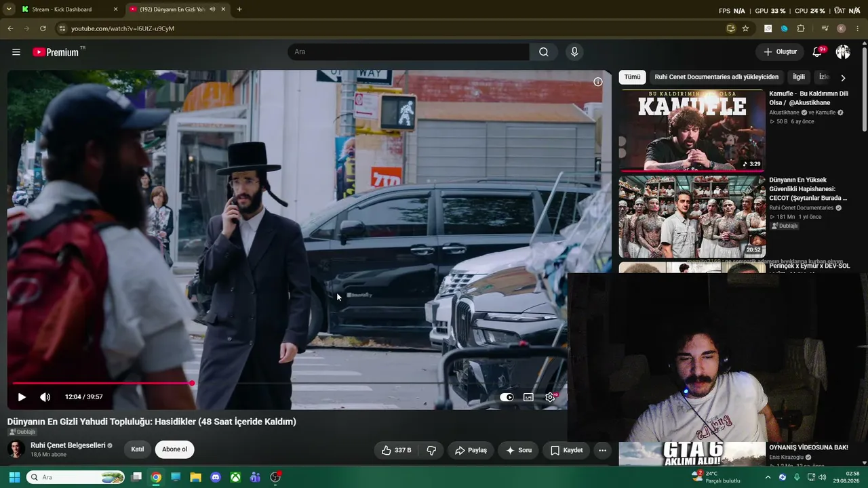This screenshot has height=488, width=868.
Task: Play the paused video
Action: coord(22,397)
